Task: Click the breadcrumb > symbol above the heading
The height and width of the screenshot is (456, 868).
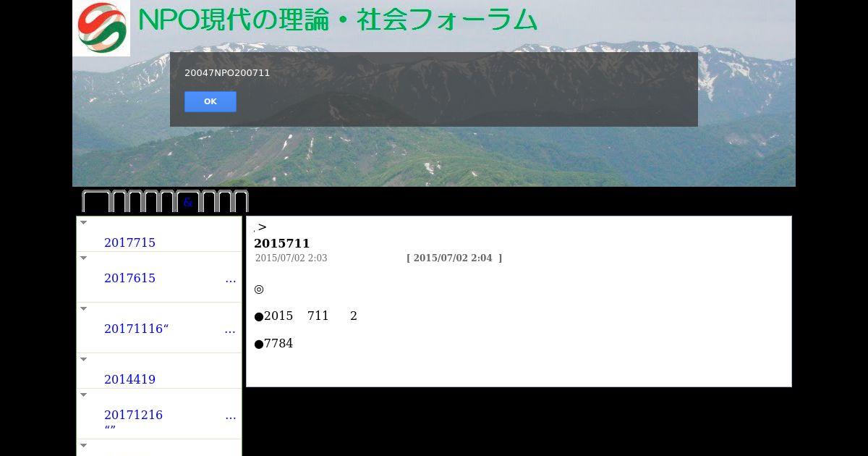Action: 262,227
